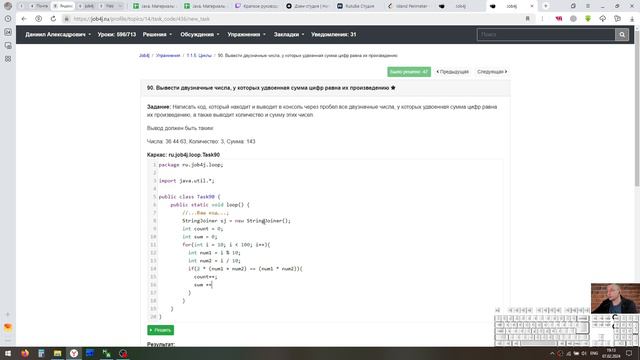The width and height of the screenshot is (640, 360).
Task: Click the taskbar clock and date
Action: coord(611,353)
